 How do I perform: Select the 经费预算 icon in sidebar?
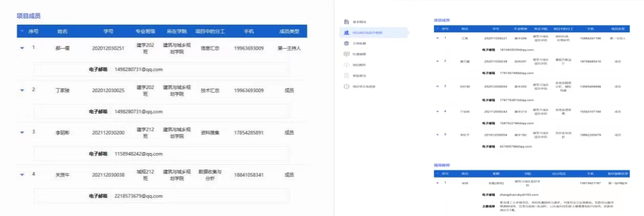(346, 54)
